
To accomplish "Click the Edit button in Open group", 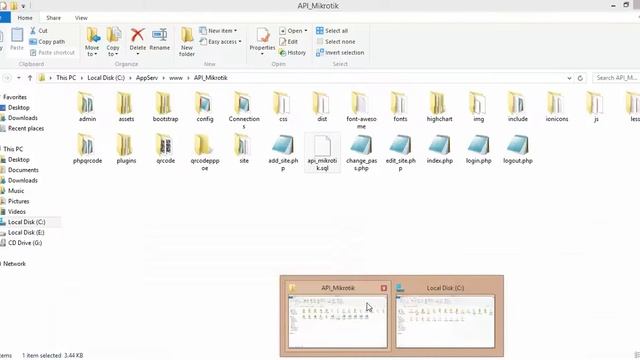I will coord(288,42).
